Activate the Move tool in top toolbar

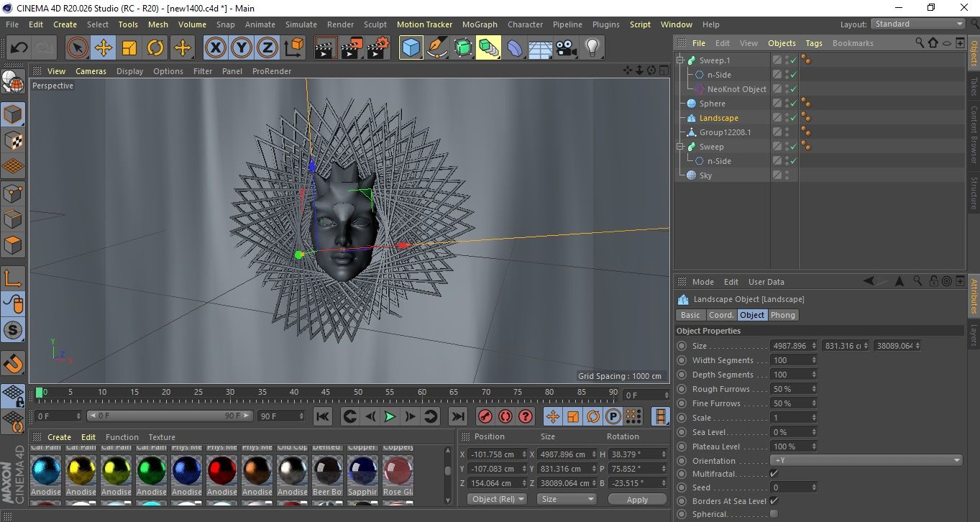(x=104, y=48)
